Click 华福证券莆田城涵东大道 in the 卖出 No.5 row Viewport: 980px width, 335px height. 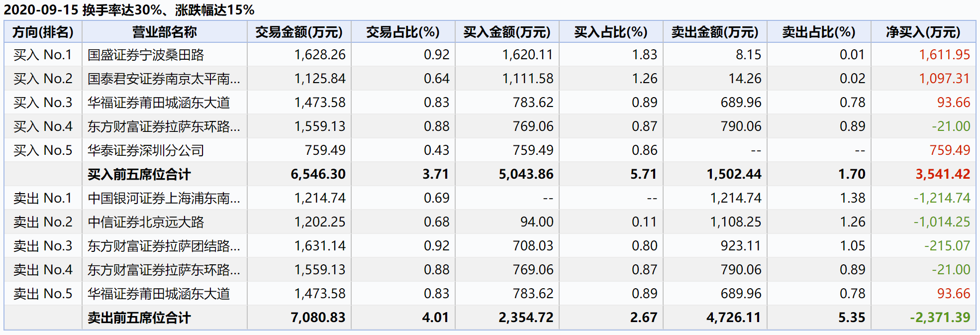pos(159,294)
